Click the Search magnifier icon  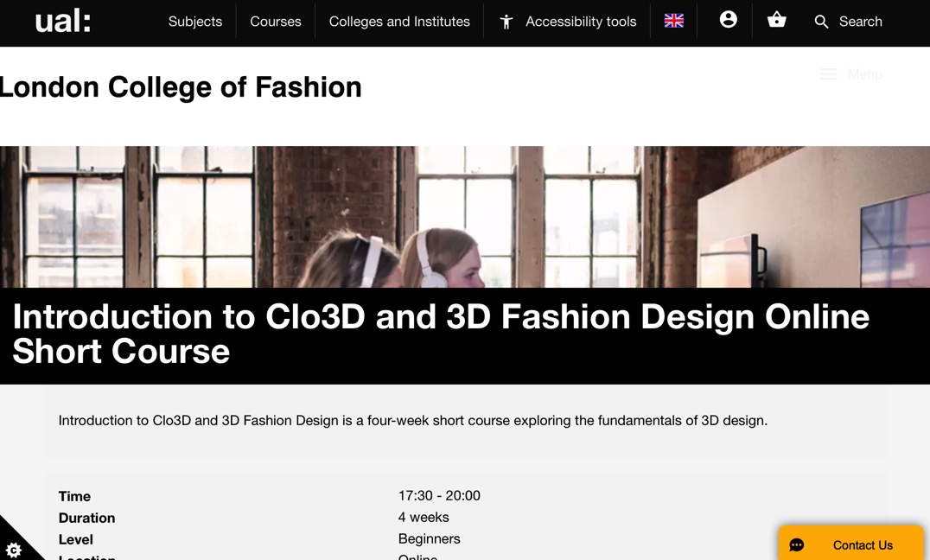(821, 22)
